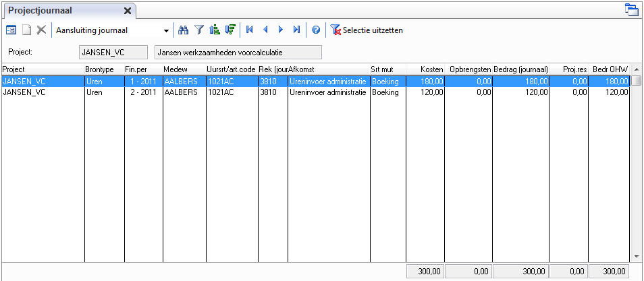Viewport: 644px width, 281px height.
Task: Click the Proj.res column header
Action: [x=569, y=69]
